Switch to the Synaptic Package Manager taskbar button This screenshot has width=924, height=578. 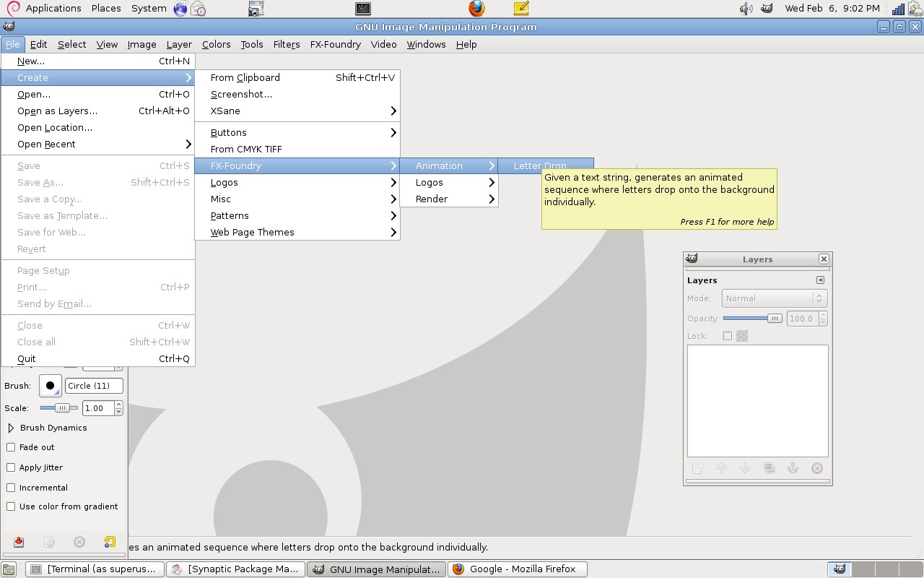tap(235, 569)
